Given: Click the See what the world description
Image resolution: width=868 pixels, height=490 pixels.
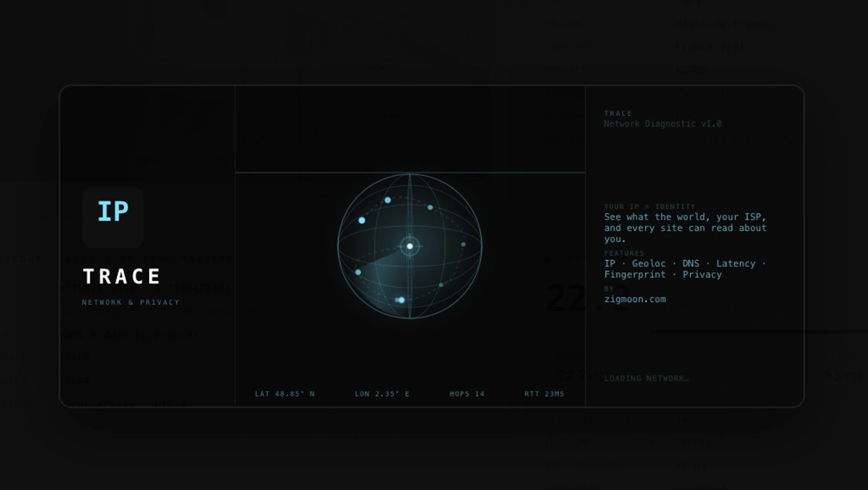Looking at the screenshot, I should click(685, 228).
